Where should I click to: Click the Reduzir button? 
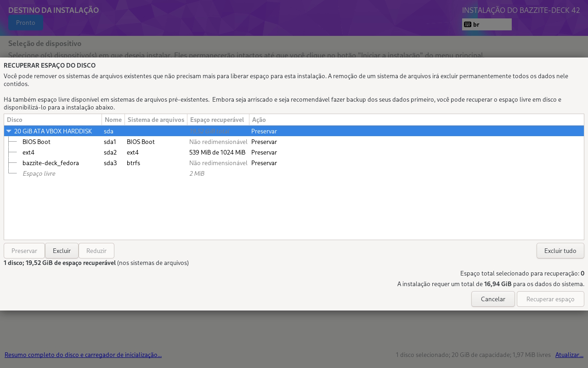96,251
